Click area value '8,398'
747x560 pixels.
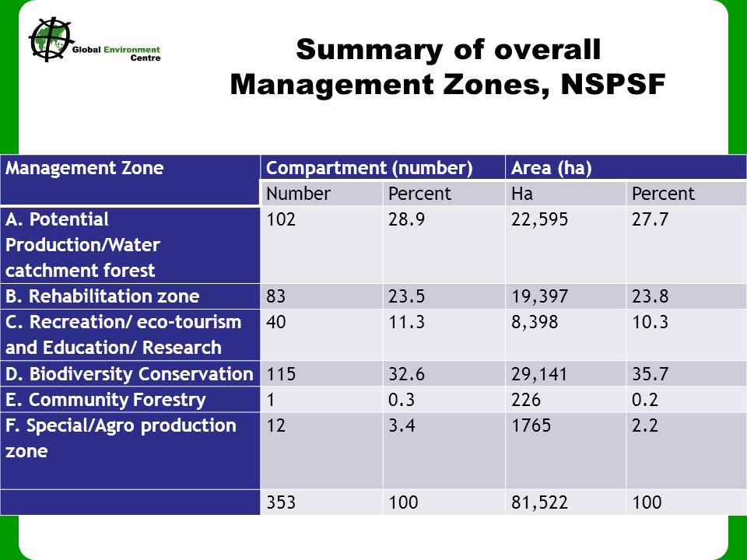click(535, 322)
